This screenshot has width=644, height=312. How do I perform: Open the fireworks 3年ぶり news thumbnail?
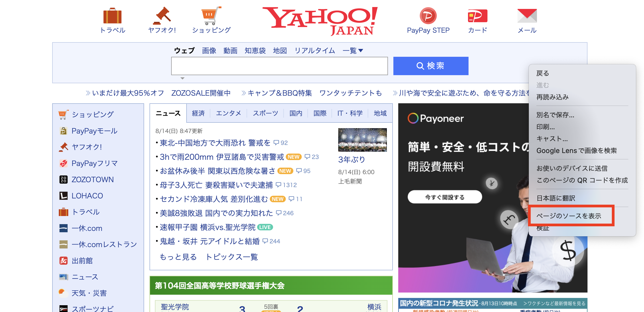click(x=362, y=140)
